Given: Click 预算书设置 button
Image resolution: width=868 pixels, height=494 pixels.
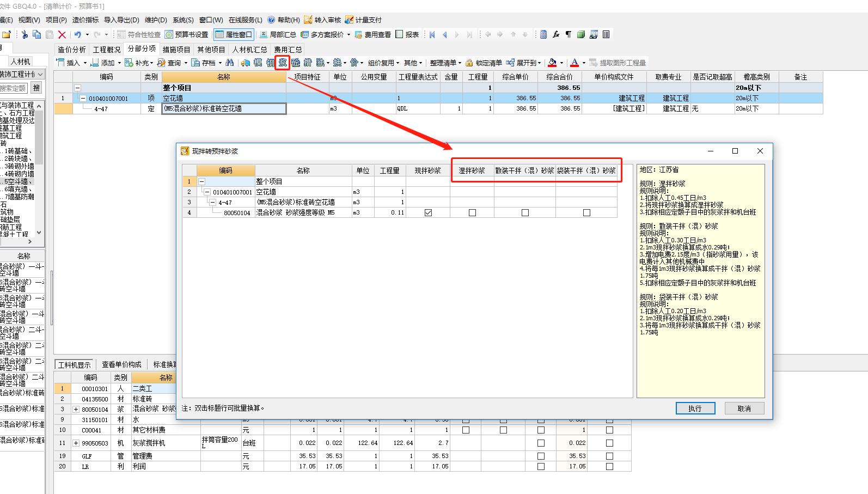Looking at the screenshot, I should pos(187,34).
